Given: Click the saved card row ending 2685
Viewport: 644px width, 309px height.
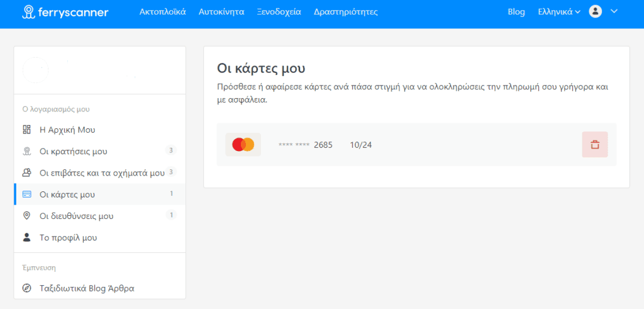Looking at the screenshot, I should coord(415,145).
